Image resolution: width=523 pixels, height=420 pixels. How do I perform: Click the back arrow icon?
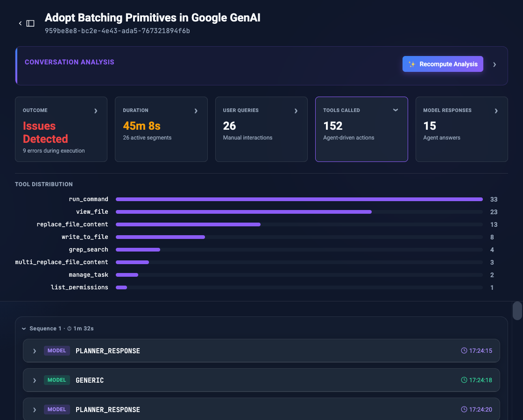point(21,23)
